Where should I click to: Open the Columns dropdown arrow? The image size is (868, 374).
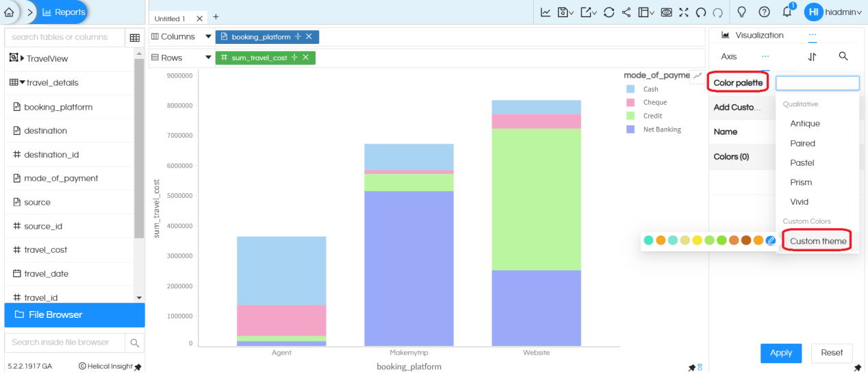click(209, 37)
